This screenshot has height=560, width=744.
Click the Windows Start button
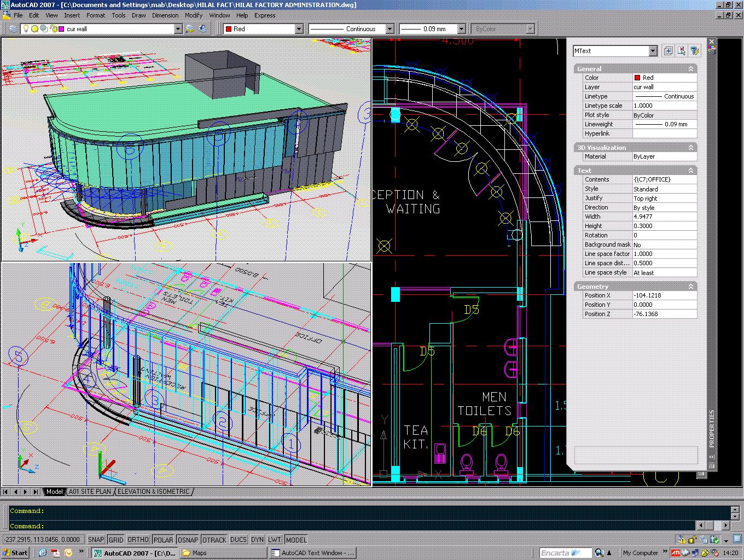point(15,553)
